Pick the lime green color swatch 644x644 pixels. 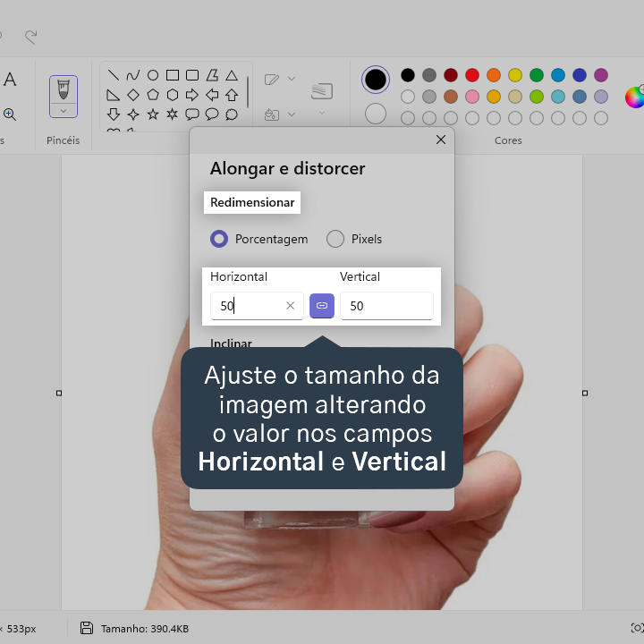(x=537, y=97)
